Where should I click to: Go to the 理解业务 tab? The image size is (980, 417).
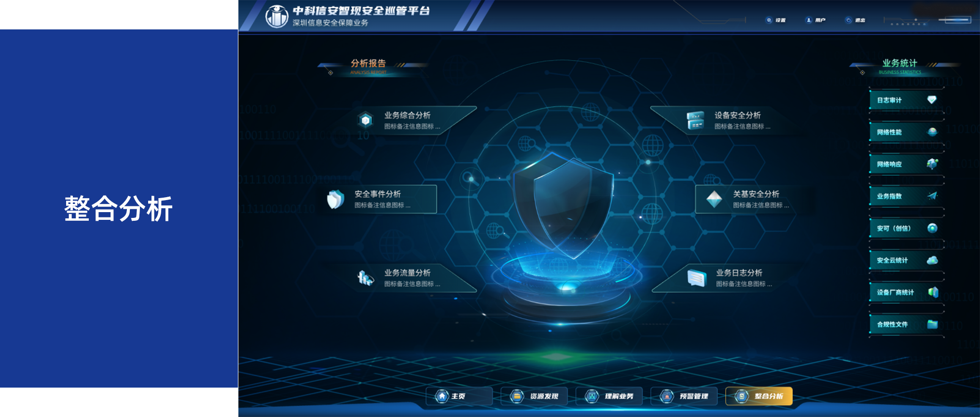[x=609, y=396]
